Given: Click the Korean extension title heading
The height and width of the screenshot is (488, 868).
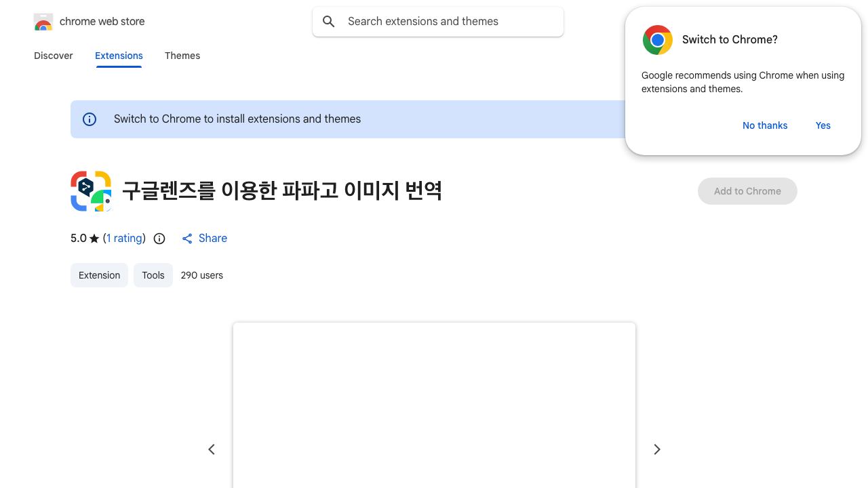Looking at the screenshot, I should pyautogui.click(x=282, y=191).
